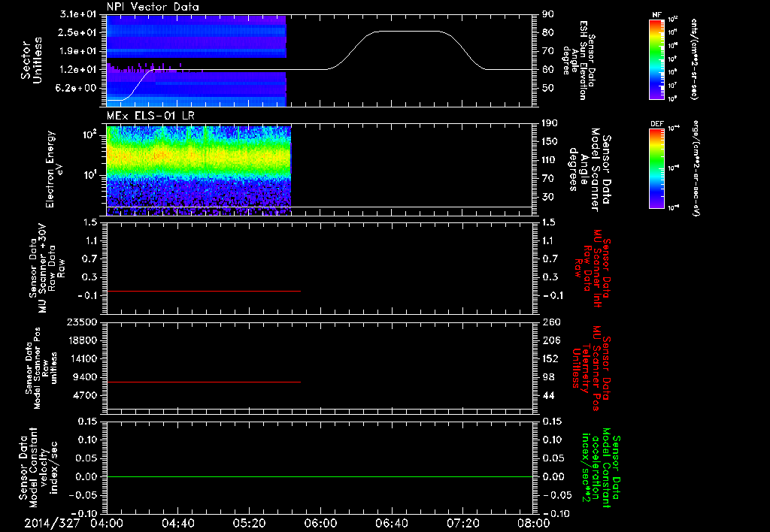Select the 4700 scanner position tick
Viewport: 770px width, 532px height.
86,395
